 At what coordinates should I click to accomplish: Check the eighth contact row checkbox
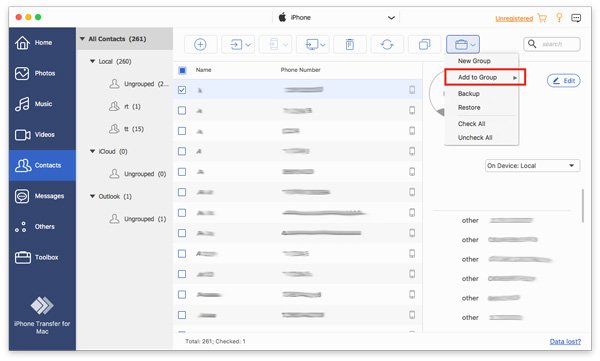[x=182, y=233]
